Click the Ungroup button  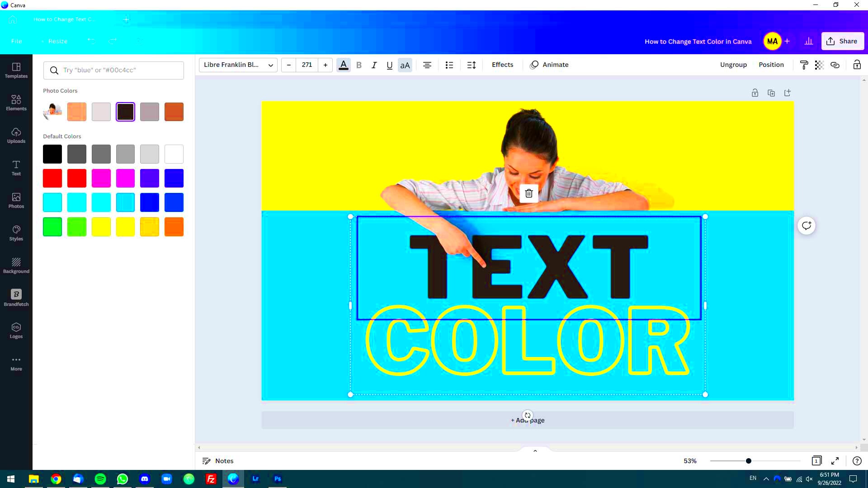(733, 65)
